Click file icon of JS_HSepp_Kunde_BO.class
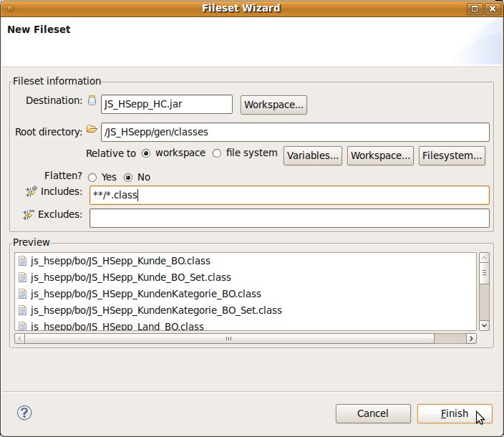Screen dimensions: 504x437 (22, 261)
